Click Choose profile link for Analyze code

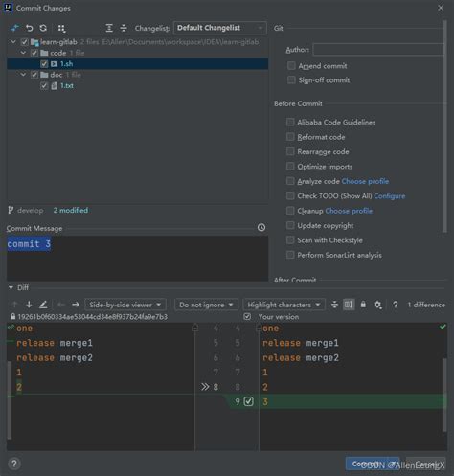[365, 181]
